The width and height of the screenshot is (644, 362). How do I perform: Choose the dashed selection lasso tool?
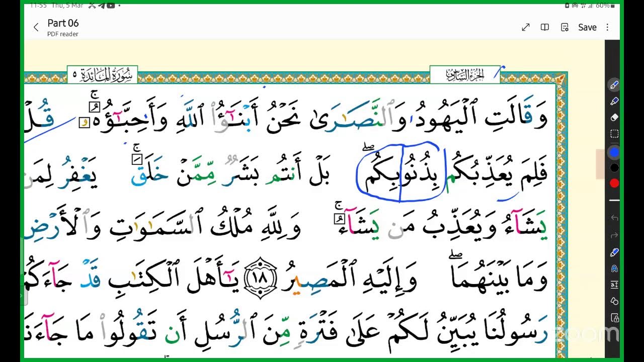coord(614,134)
